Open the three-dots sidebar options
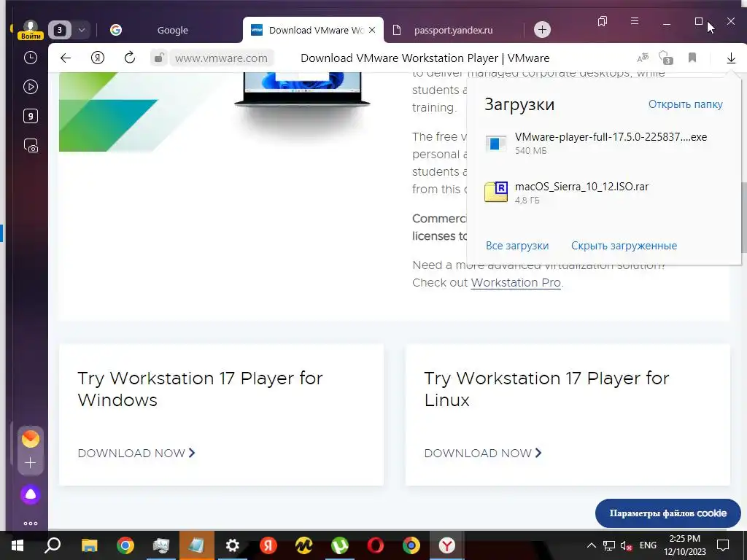 pos(31,524)
